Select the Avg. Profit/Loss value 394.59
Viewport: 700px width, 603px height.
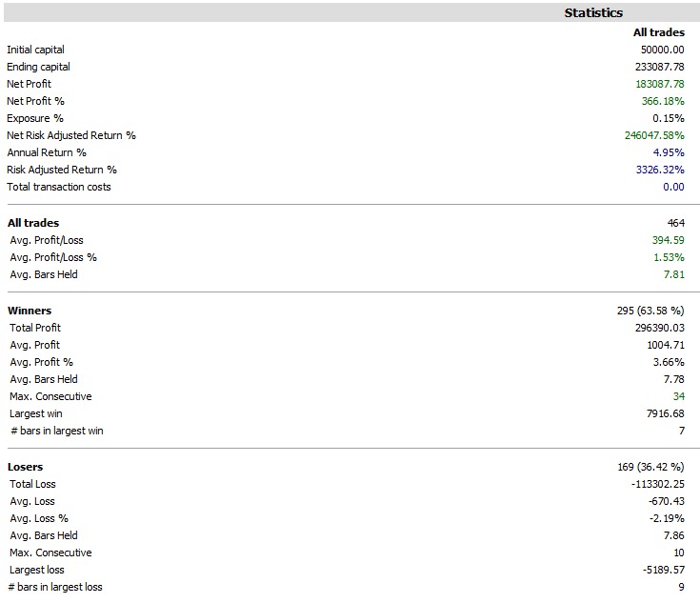(x=667, y=240)
